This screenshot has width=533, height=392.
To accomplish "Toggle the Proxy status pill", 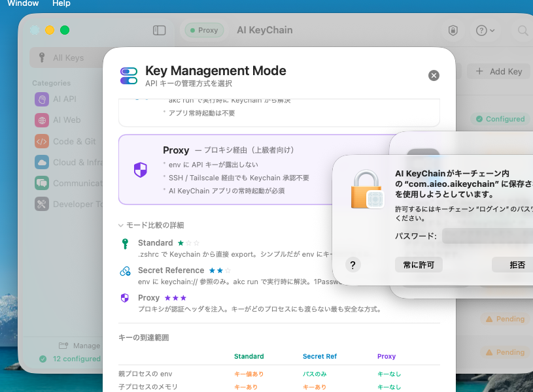I will pyautogui.click(x=204, y=30).
